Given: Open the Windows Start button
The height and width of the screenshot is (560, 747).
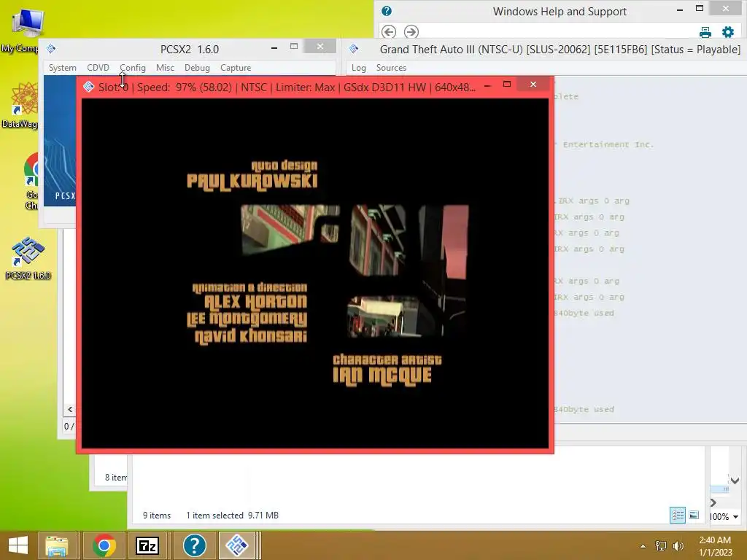Looking at the screenshot, I should point(18,545).
